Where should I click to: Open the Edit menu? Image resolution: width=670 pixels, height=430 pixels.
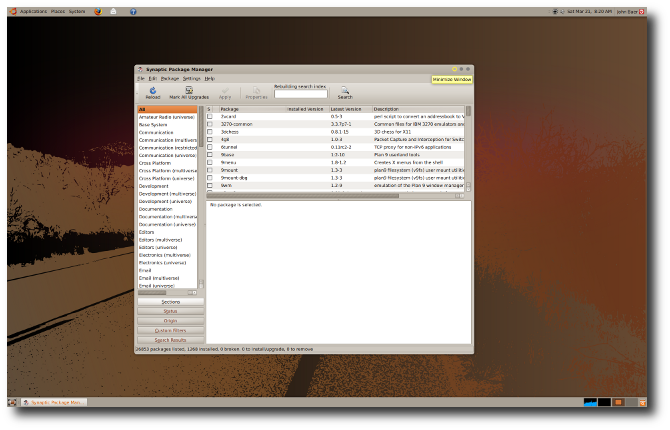coord(153,79)
